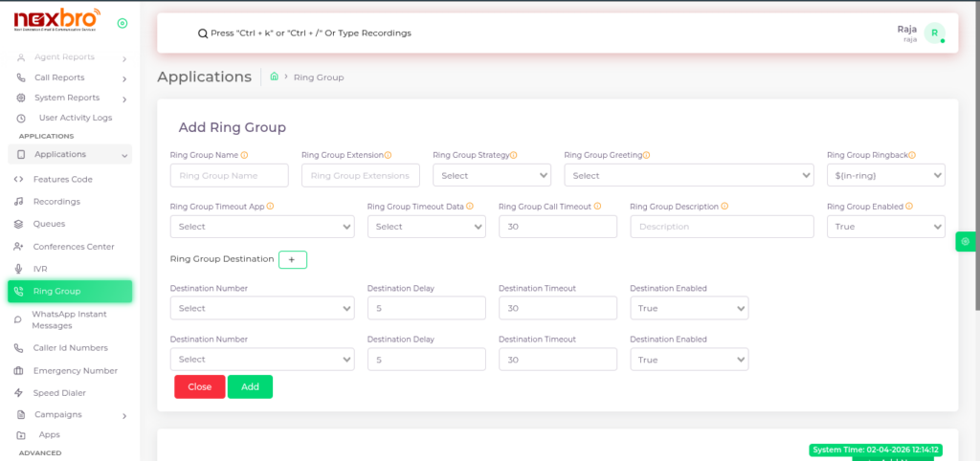Add a destination row with plus button
This screenshot has height=461, width=980.
(x=292, y=259)
